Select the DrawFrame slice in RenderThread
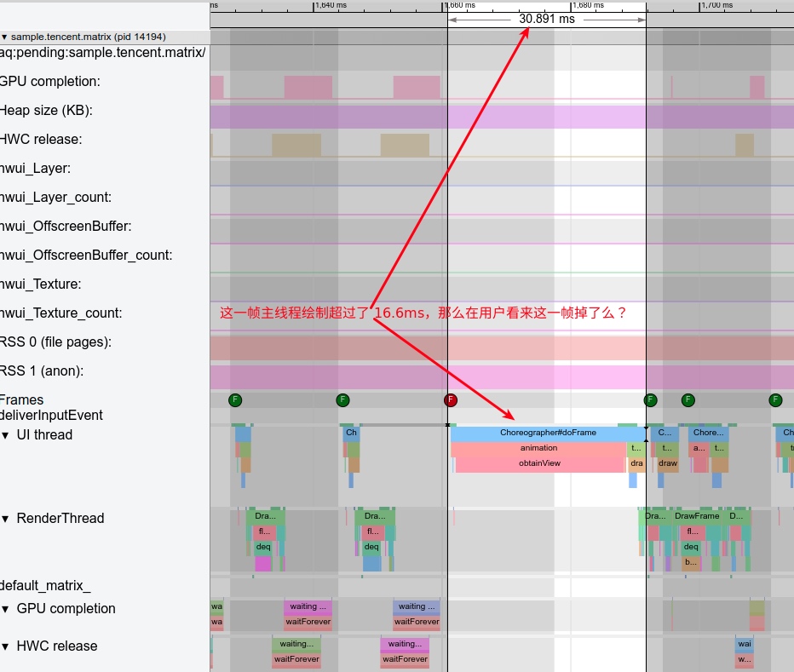 coord(697,516)
